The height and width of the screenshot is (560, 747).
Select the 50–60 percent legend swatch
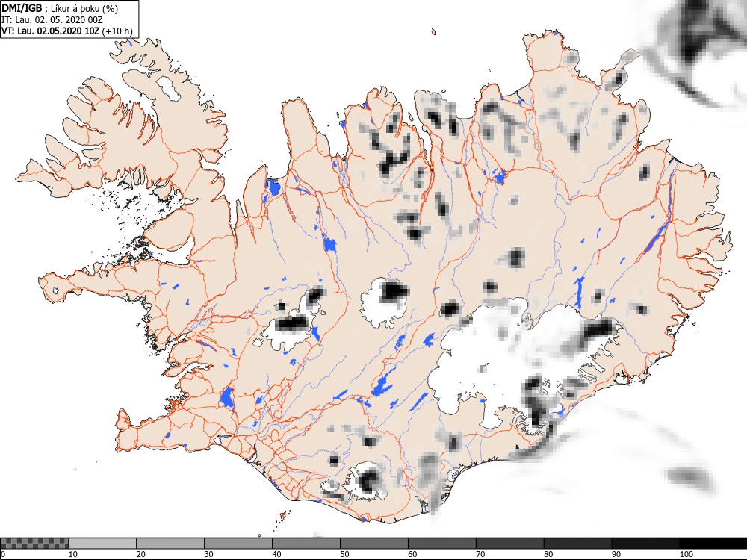point(374,544)
